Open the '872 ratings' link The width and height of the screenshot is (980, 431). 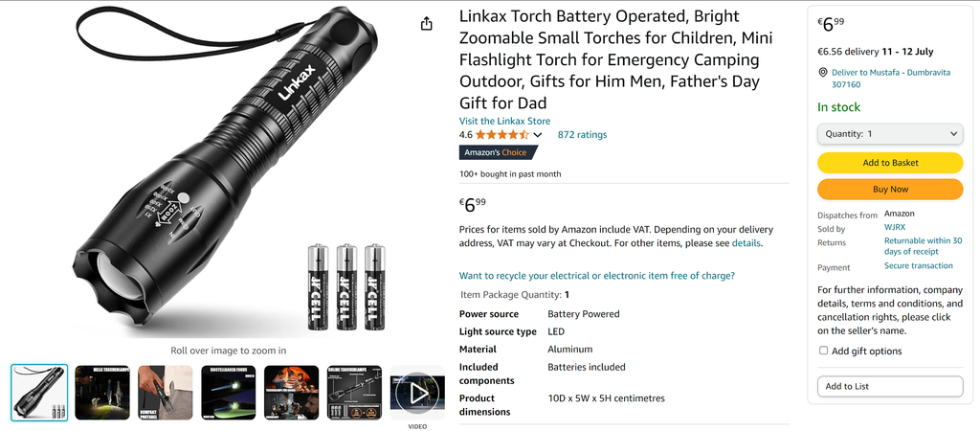pos(582,135)
